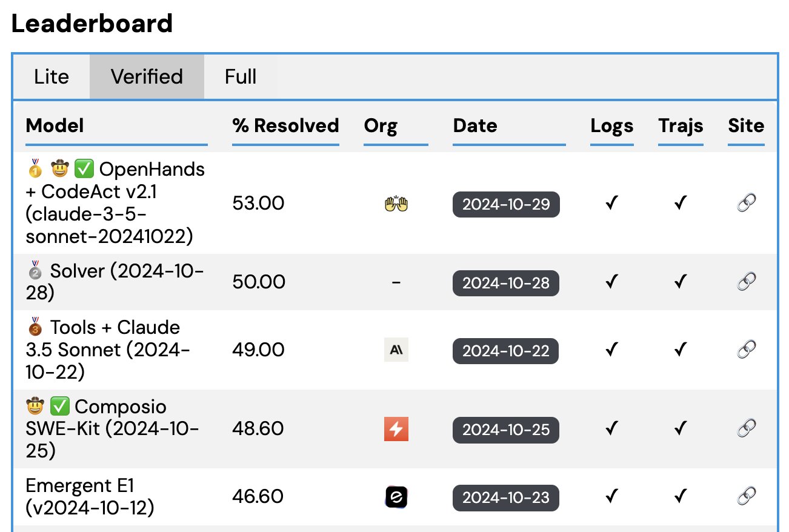Switch to the Full tab
The image size is (789, 532).
click(x=241, y=77)
